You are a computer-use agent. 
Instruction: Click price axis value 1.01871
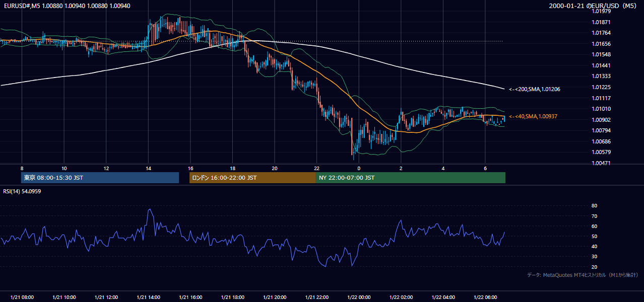pos(601,22)
